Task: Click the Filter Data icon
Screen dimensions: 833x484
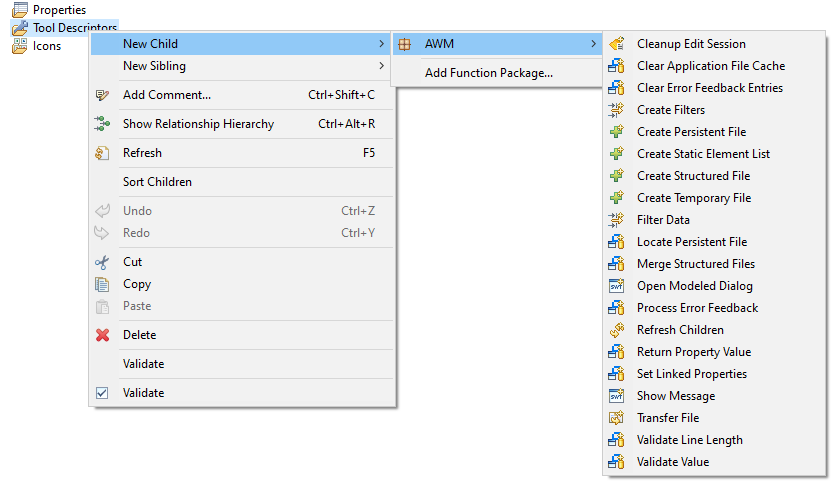Action: (x=616, y=220)
